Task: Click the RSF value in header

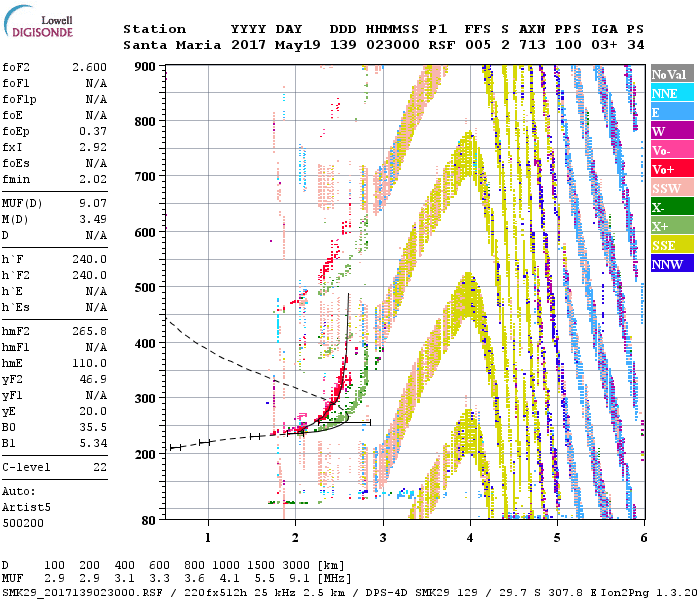Action: [442, 45]
